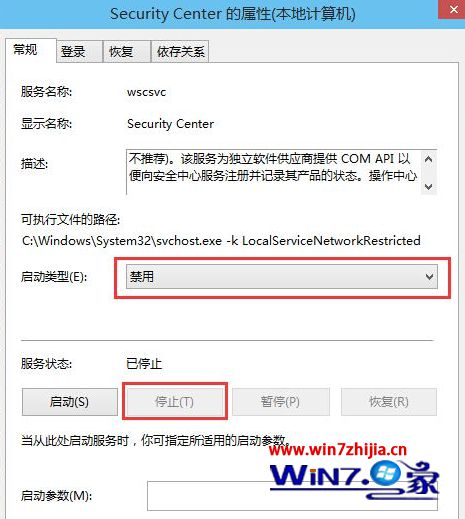Click the wscsvc service name text
465x519 pixels.
coord(146,92)
